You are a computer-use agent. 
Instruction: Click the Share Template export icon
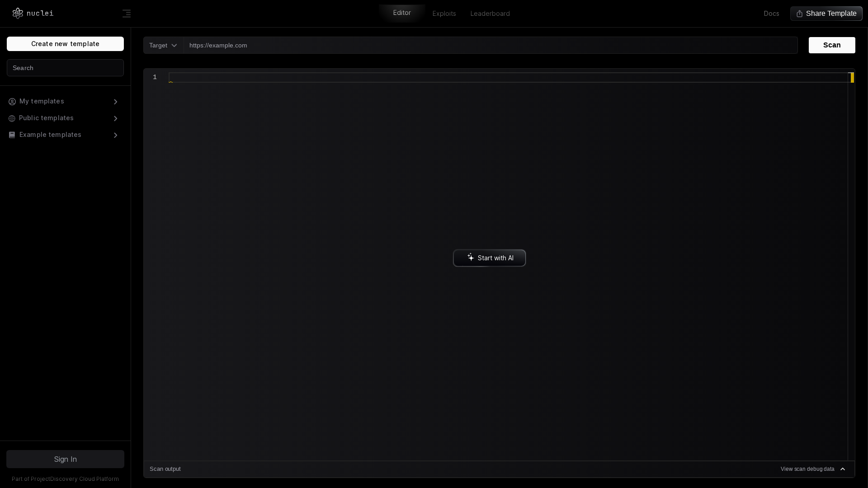799,14
